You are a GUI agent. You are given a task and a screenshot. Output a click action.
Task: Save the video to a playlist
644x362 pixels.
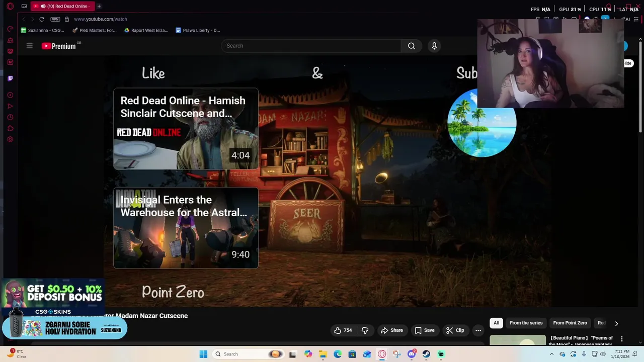(425, 330)
